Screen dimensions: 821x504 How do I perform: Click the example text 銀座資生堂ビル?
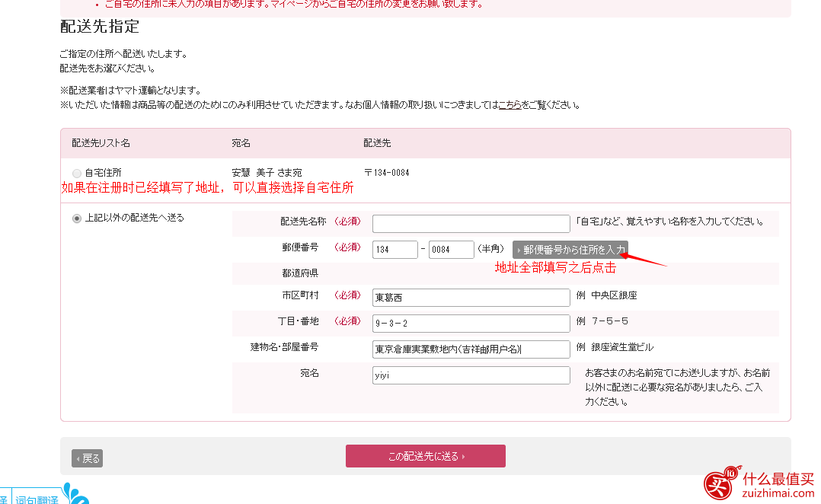point(622,347)
